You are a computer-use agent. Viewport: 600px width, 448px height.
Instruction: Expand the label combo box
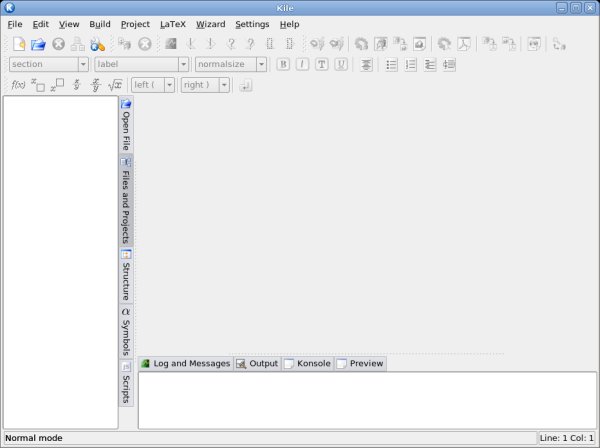point(183,64)
